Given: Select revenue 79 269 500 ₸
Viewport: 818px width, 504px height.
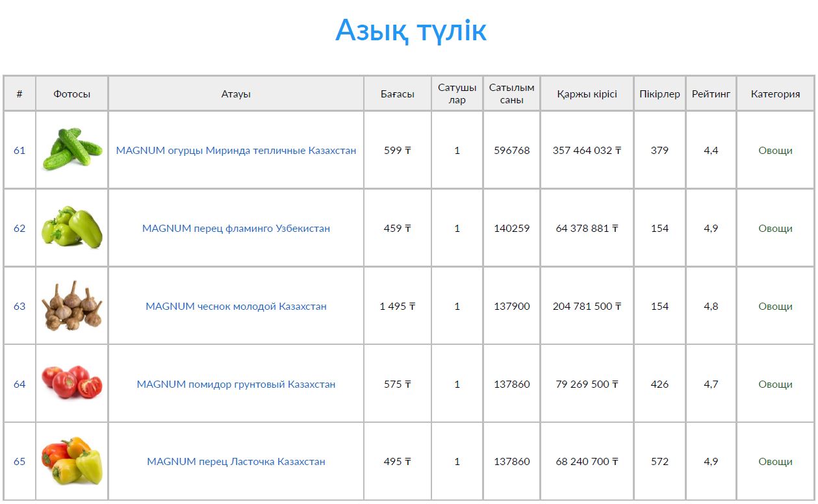Looking at the screenshot, I should [587, 384].
